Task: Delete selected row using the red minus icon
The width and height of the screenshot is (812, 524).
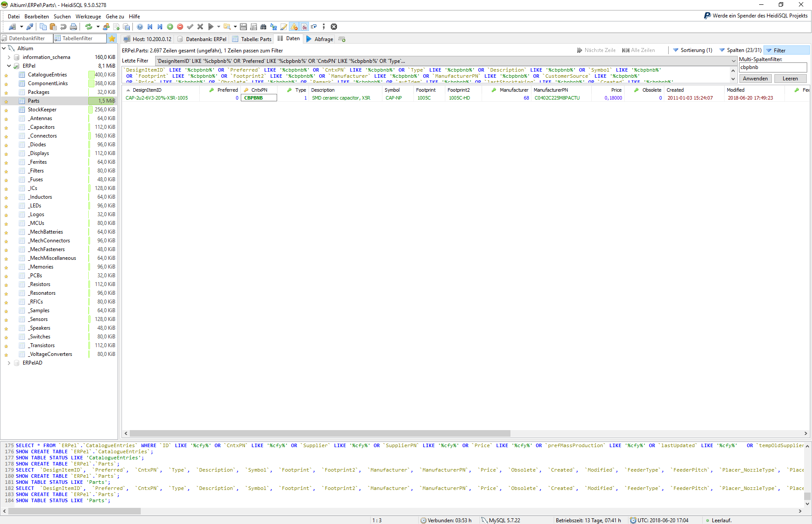Action: [180, 27]
